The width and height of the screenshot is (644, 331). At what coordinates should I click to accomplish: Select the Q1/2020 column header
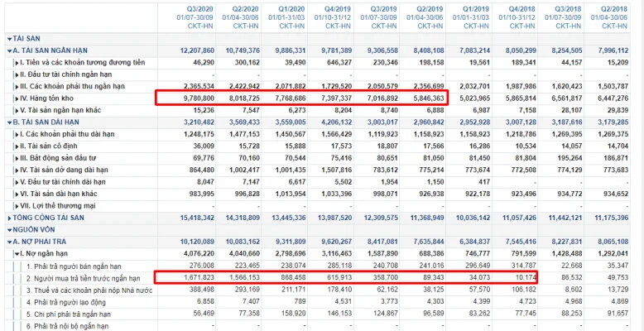293,8
